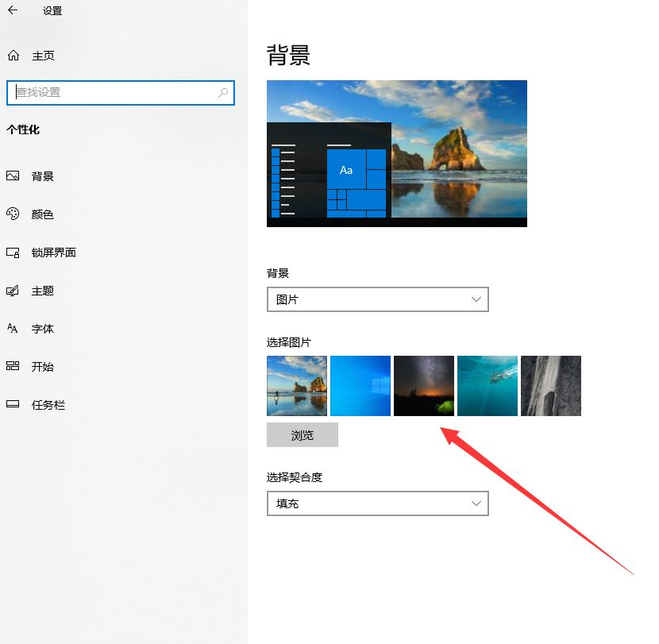Select the night sky wallpaper thumbnail

pyautogui.click(x=423, y=386)
